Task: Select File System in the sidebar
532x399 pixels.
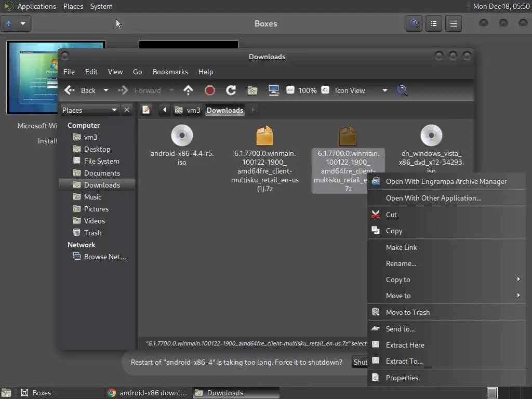Action: tap(97, 161)
